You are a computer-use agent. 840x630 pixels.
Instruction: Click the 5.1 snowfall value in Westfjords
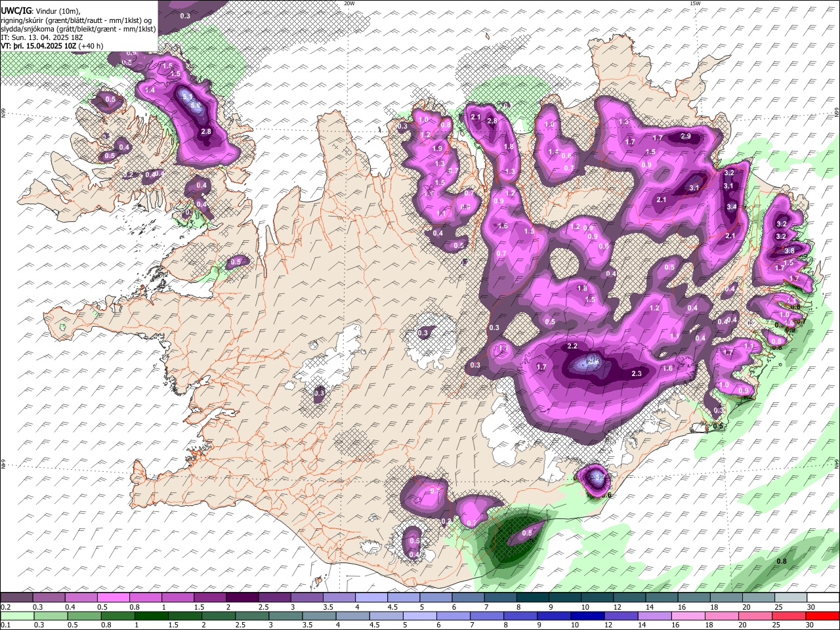click(187, 96)
